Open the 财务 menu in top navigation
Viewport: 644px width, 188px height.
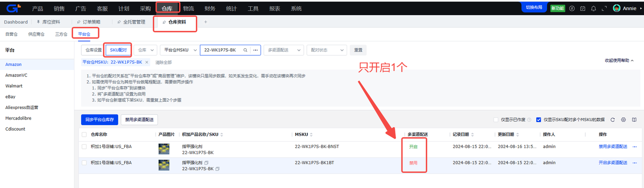(210, 9)
